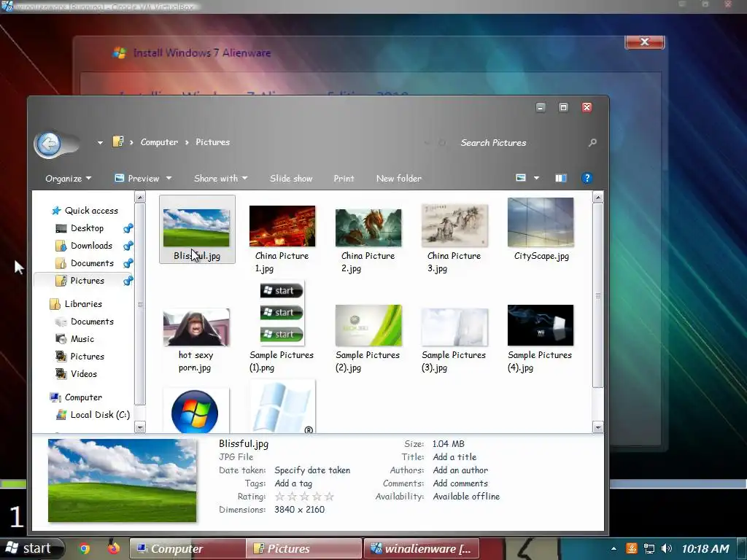Click the pin icon beside Downloads
The height and width of the screenshot is (560, 747).
coord(128,246)
